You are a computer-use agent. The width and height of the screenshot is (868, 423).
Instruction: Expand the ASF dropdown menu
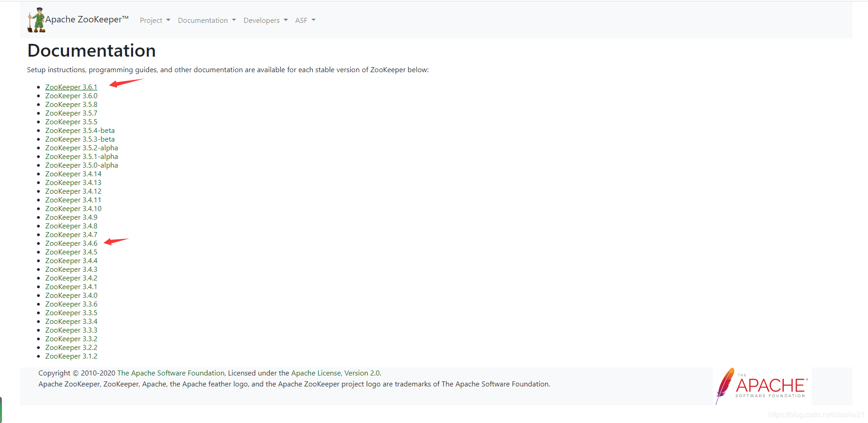click(x=305, y=21)
